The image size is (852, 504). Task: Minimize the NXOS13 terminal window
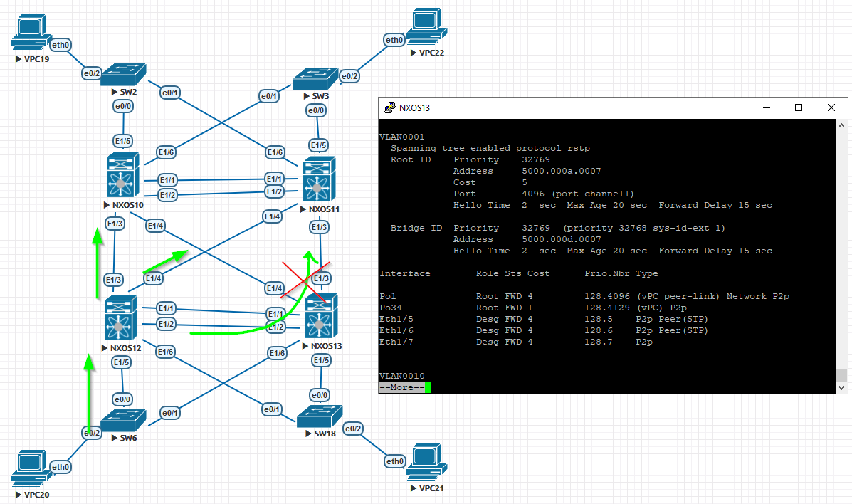tap(766, 108)
